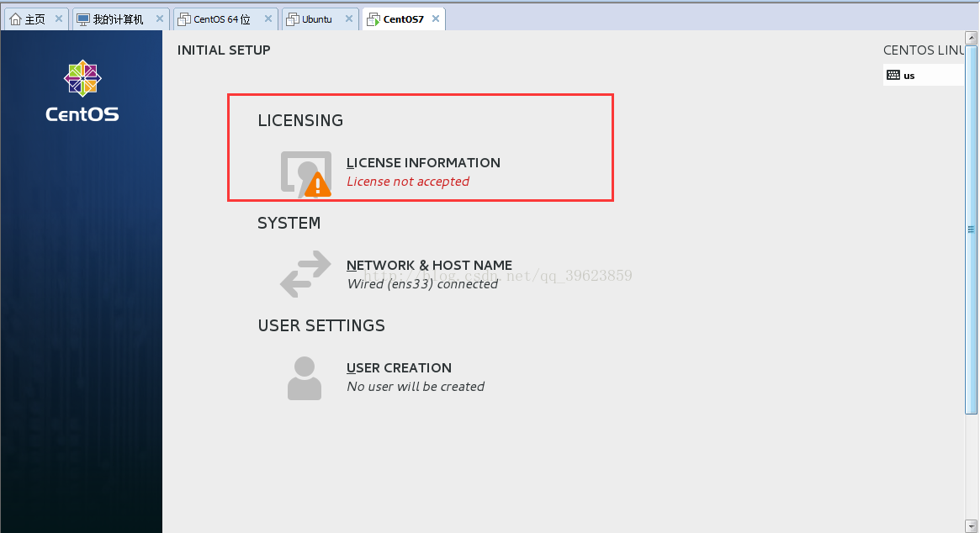Image resolution: width=980 pixels, height=533 pixels.
Task: Click VM icon on Ubuntu tab
Action: 293,19
